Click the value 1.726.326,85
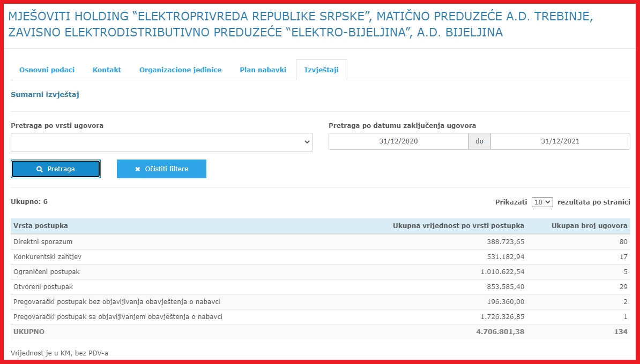This screenshot has width=640, height=364. (x=502, y=317)
